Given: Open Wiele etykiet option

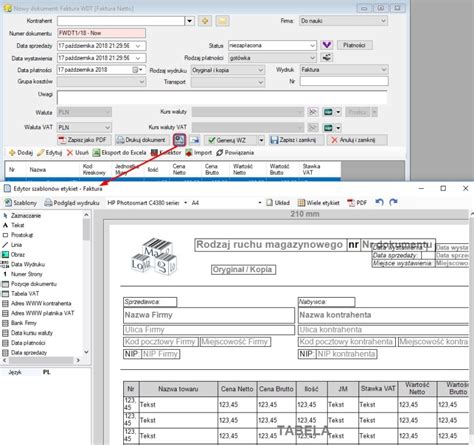Looking at the screenshot, I should tap(318, 203).
